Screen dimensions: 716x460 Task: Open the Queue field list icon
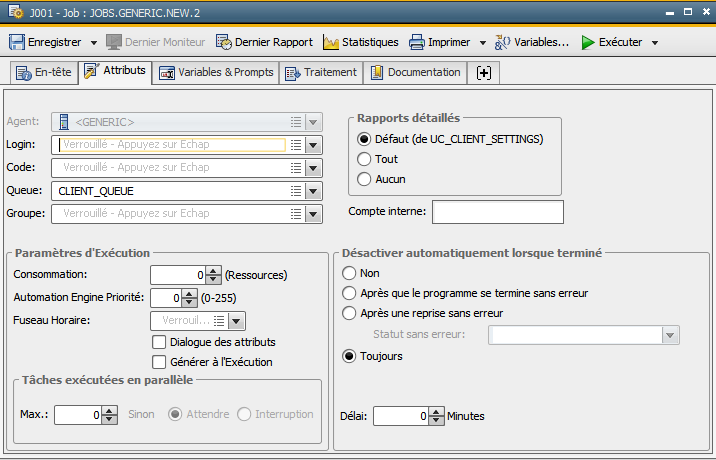pos(296,190)
